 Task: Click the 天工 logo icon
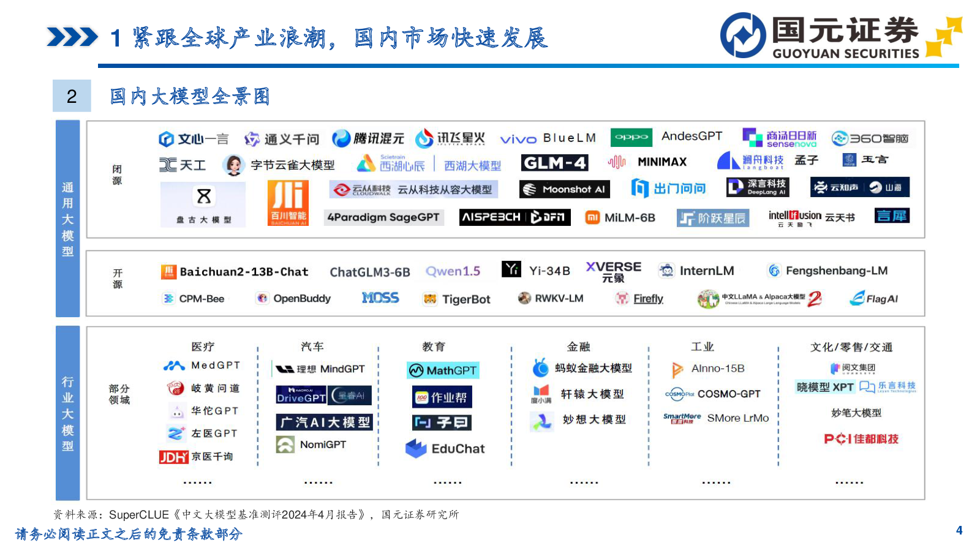tap(168, 165)
